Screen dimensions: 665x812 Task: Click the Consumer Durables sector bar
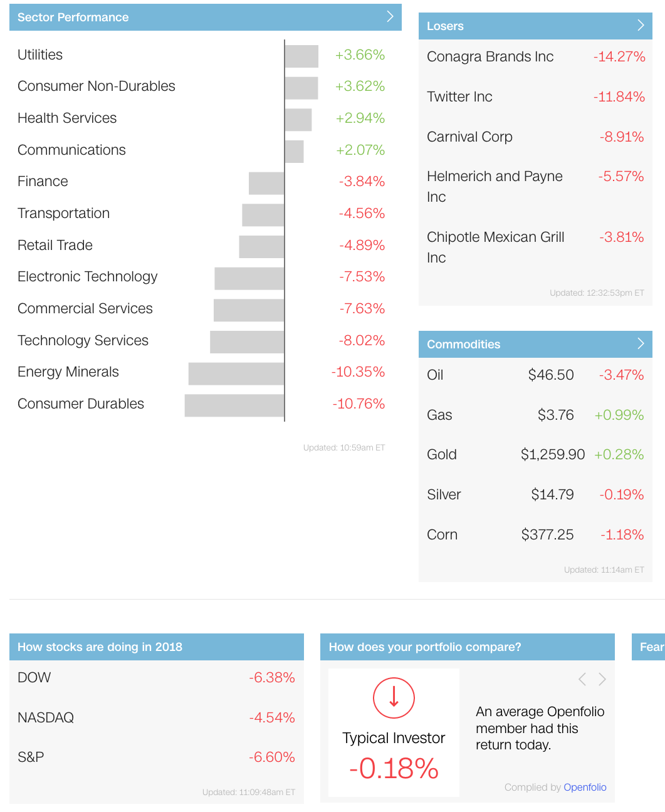coord(234,405)
